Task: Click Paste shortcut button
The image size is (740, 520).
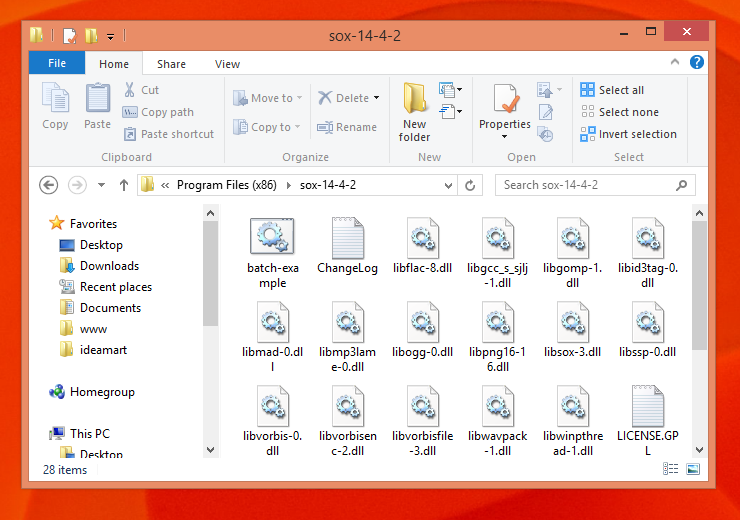Action: (168, 134)
